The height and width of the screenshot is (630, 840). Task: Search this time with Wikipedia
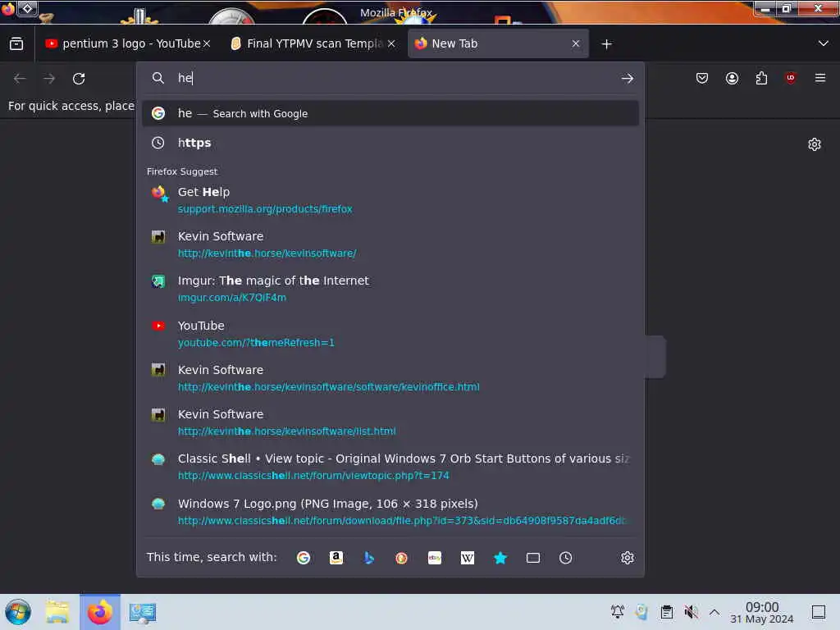(467, 558)
